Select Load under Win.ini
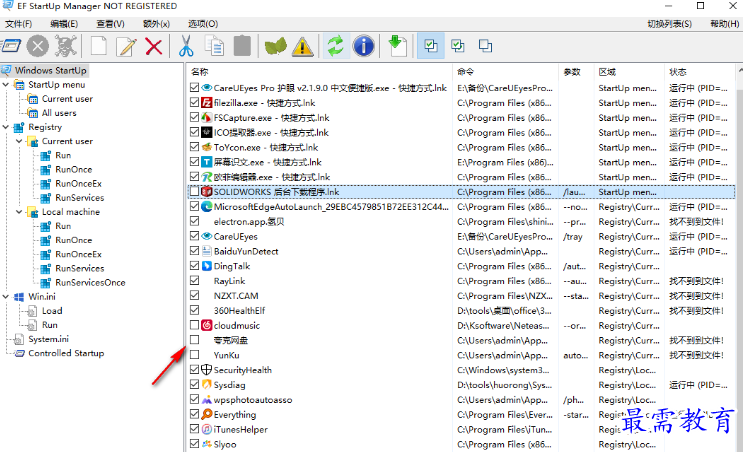Image resolution: width=743 pixels, height=452 pixels. [x=52, y=311]
